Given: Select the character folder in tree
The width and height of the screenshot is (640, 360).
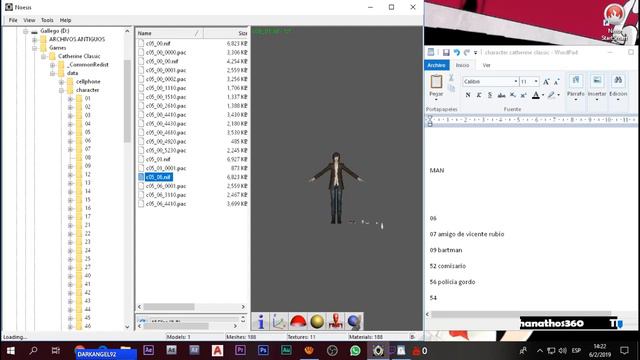Looking at the screenshot, I should point(87,90).
